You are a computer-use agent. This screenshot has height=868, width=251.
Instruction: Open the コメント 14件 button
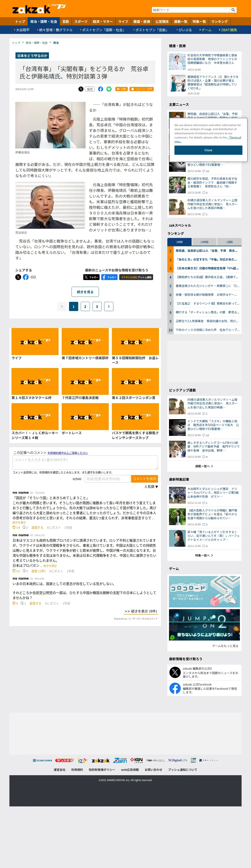pyautogui.click(x=142, y=89)
